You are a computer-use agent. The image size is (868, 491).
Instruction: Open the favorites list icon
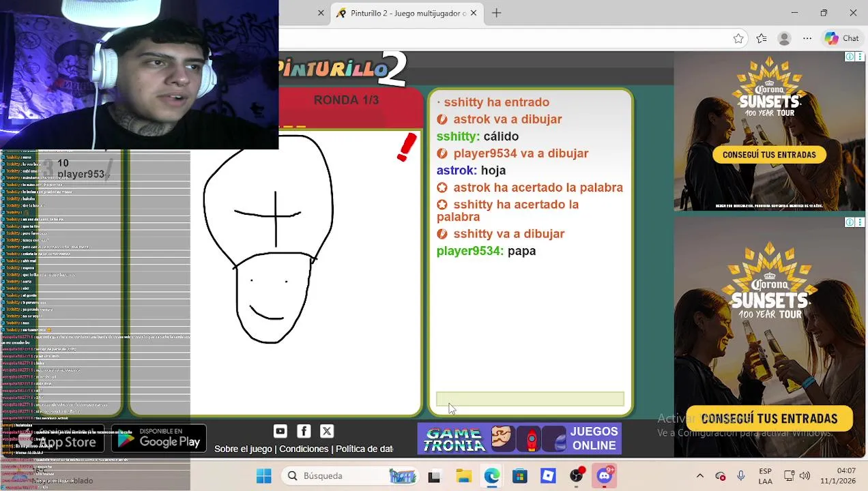coord(762,38)
